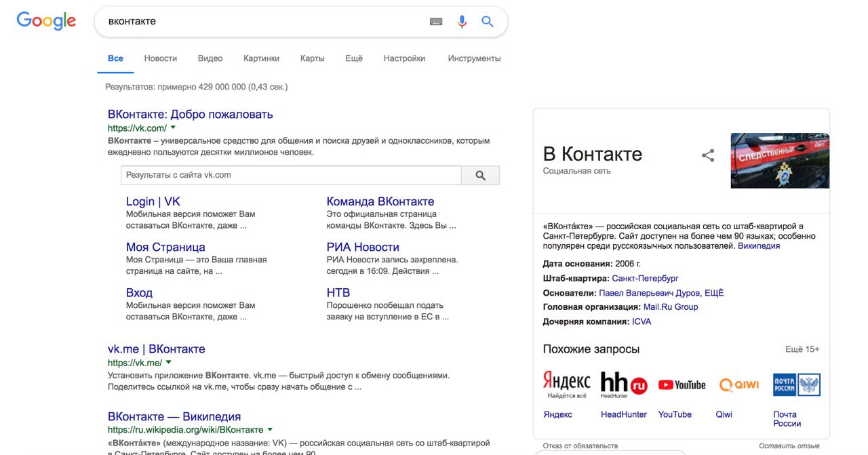Start voice search with microphone icon
868x455 pixels.
click(462, 22)
